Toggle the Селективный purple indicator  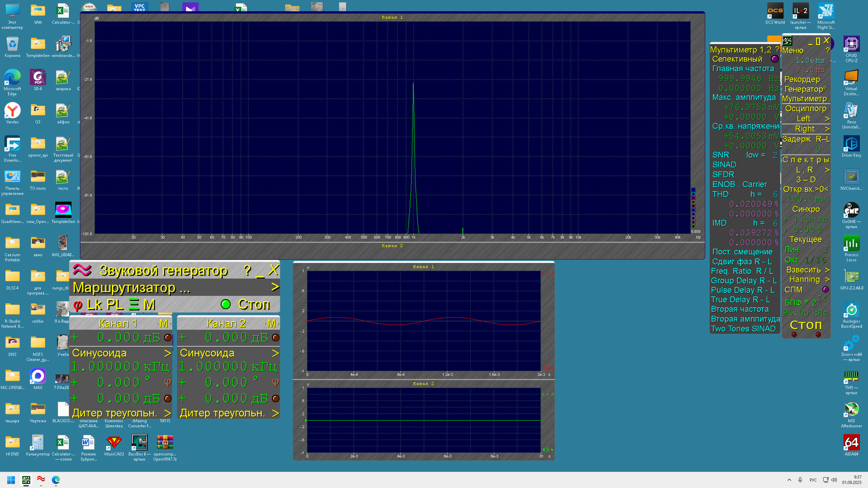click(774, 59)
